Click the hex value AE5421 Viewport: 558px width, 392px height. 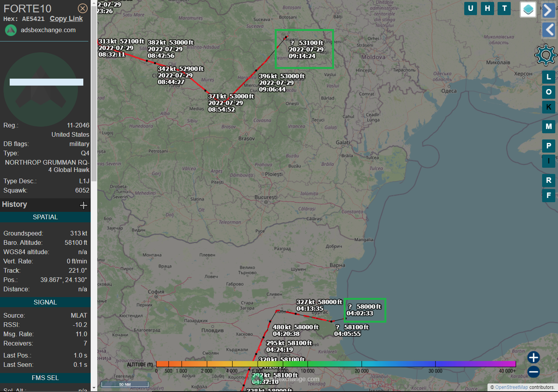tap(33, 19)
